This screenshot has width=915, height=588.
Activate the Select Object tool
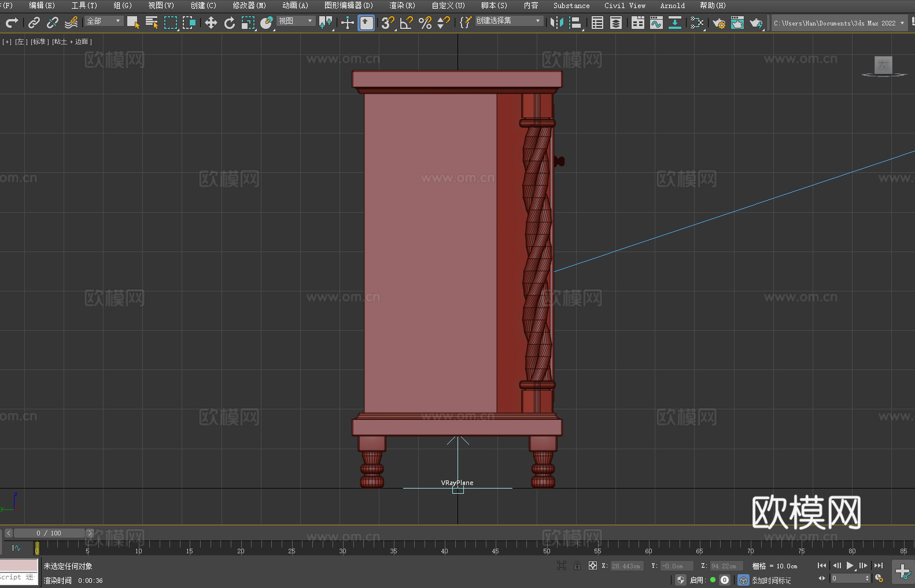133,23
